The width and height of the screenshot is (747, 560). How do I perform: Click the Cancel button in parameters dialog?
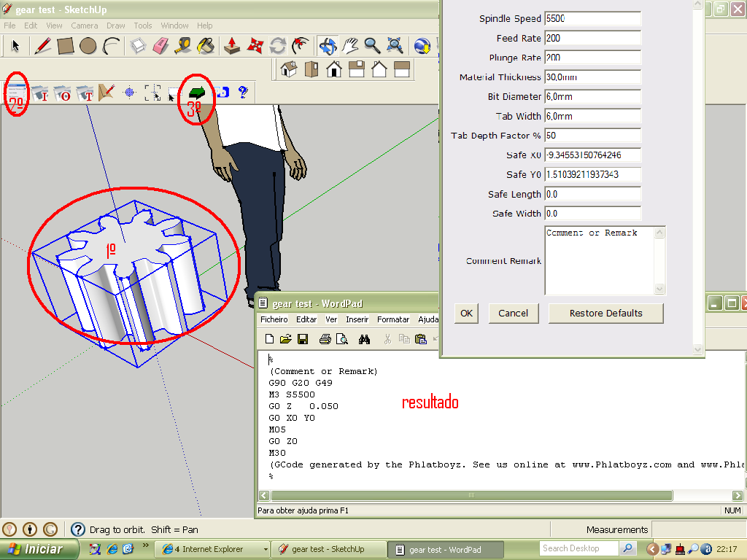(x=513, y=314)
